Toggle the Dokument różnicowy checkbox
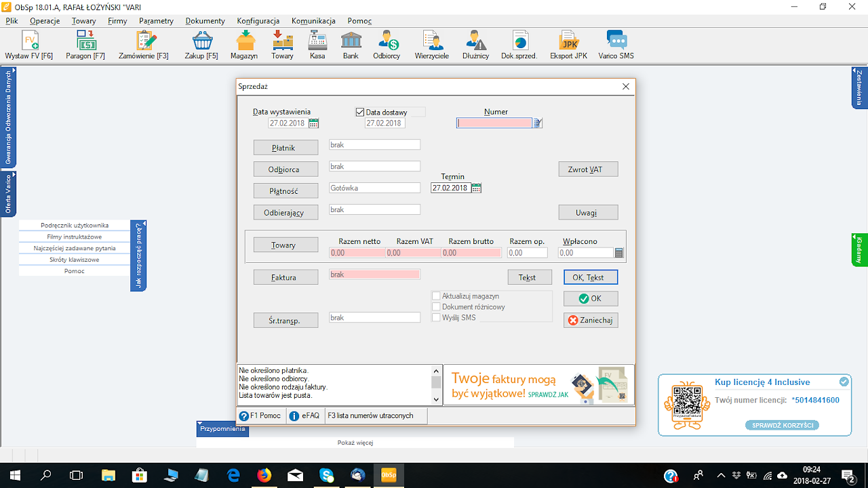 (x=437, y=307)
